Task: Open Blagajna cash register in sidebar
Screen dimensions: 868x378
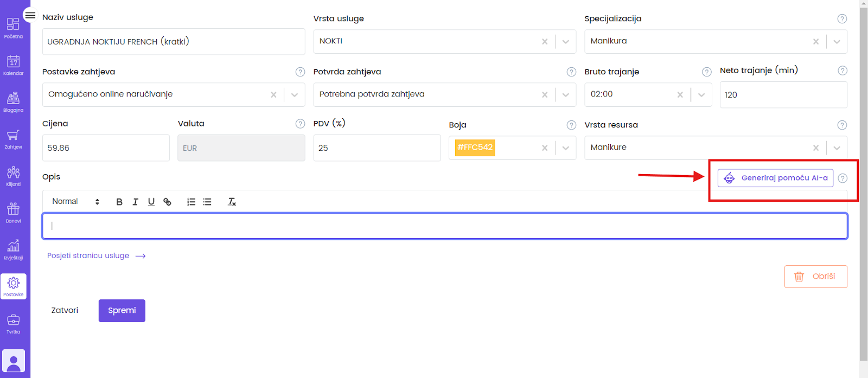Action: tap(14, 102)
